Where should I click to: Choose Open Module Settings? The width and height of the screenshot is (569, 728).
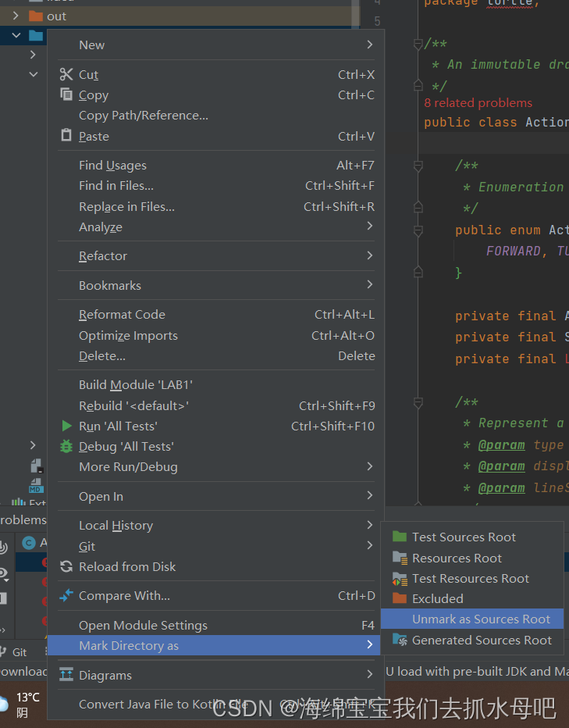[215, 625]
